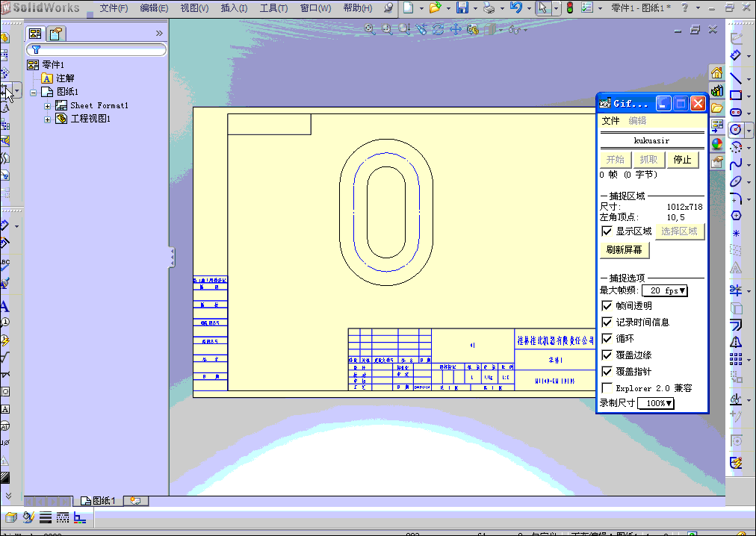Toggle 覆盖边缘 checkbox
Viewport: 756px width, 536px height.
[x=607, y=355]
